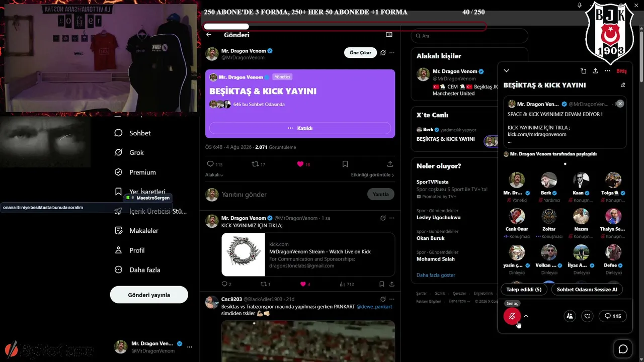Unmute microphone with the red Sesi aç button

(512, 316)
